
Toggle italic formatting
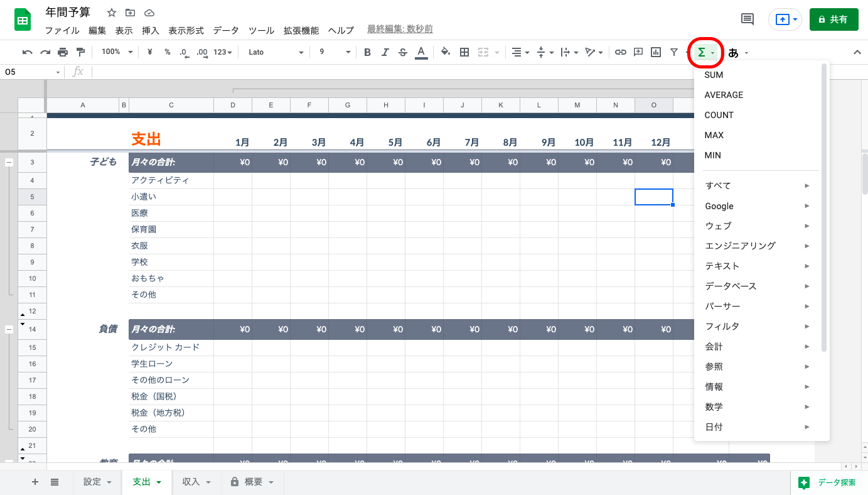coord(385,52)
